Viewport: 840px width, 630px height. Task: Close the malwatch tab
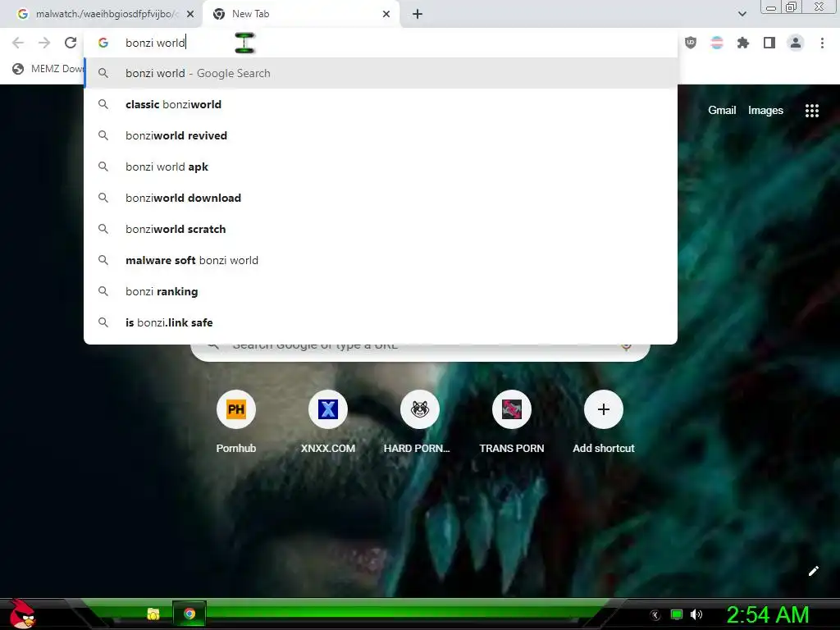190,15
